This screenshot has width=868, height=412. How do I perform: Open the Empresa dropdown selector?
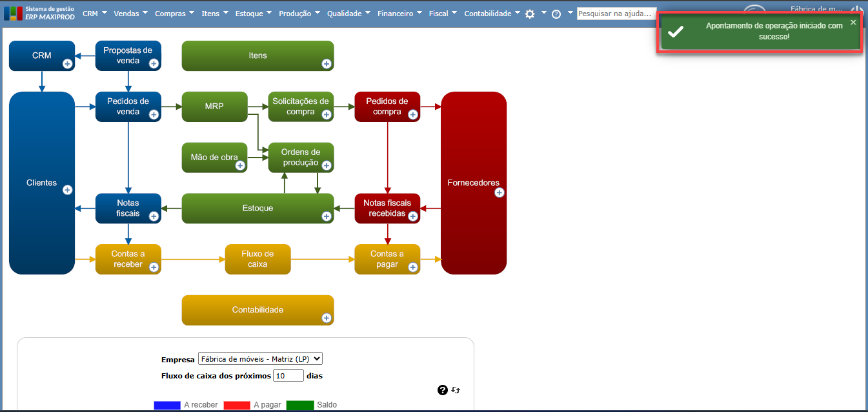(x=260, y=358)
